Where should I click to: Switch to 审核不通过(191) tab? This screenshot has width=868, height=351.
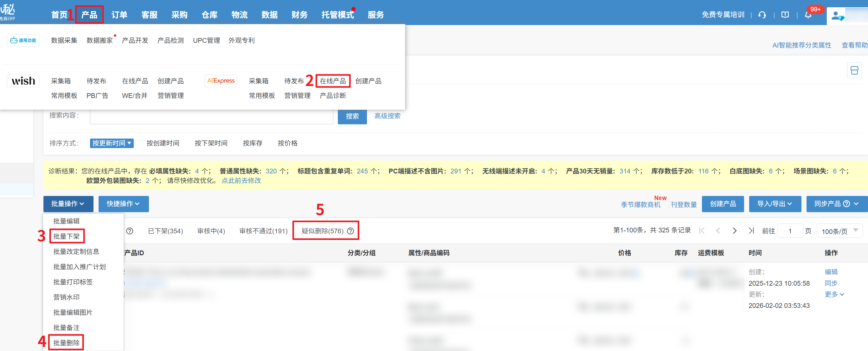(x=263, y=231)
